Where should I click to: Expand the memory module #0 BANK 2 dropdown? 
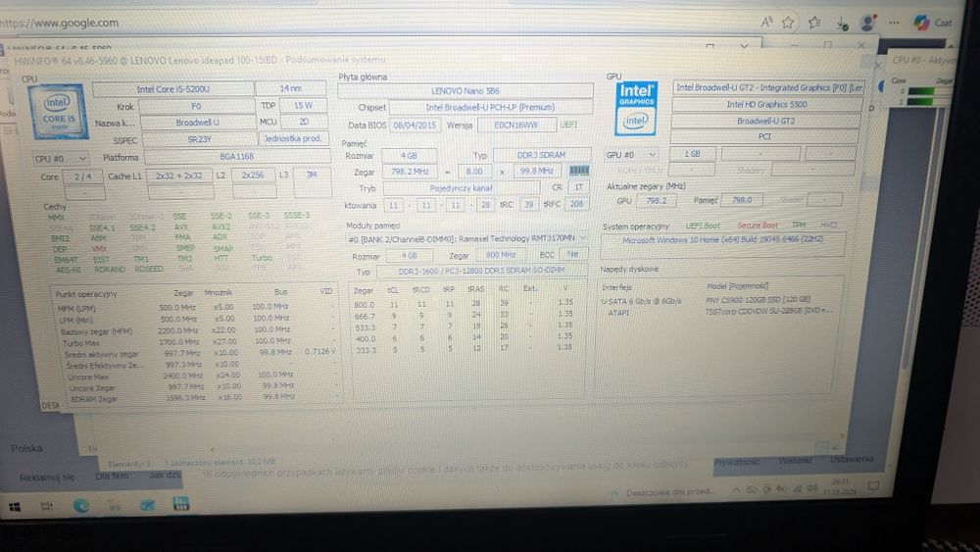coord(466,238)
